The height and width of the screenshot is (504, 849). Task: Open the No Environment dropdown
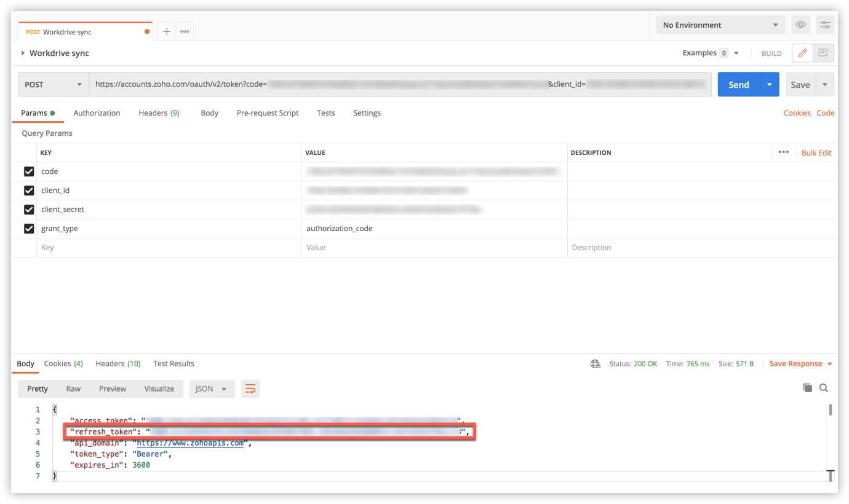point(720,25)
